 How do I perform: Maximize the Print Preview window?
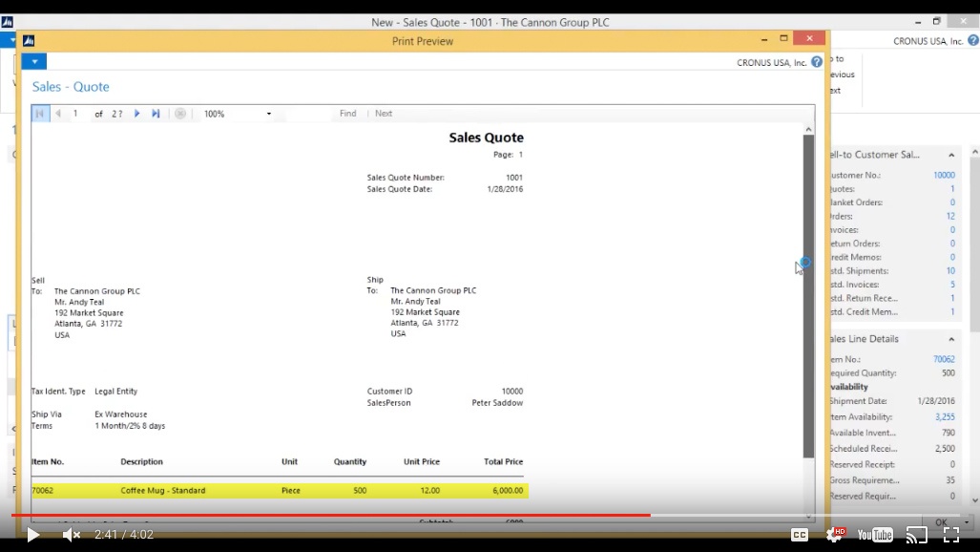click(x=783, y=39)
